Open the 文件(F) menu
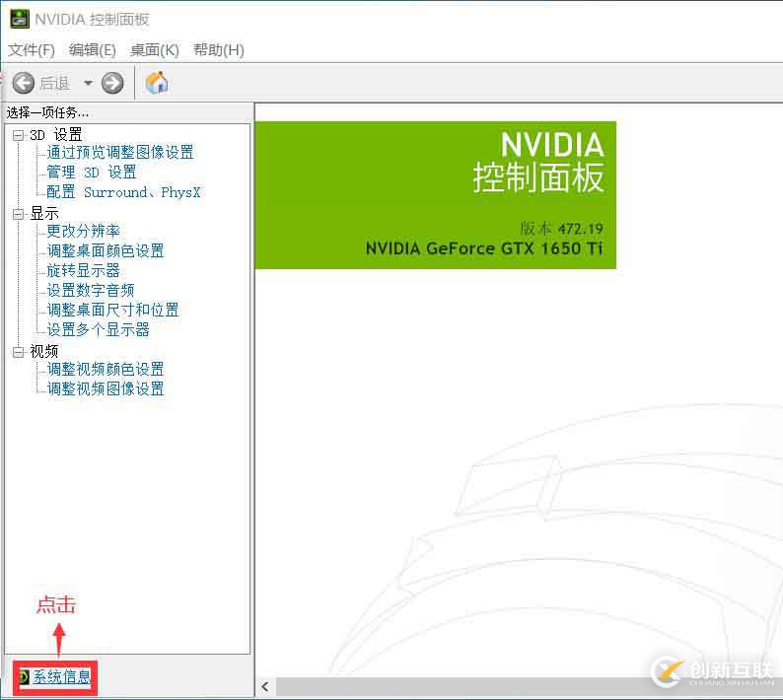This screenshot has height=700, width=783. click(x=32, y=50)
